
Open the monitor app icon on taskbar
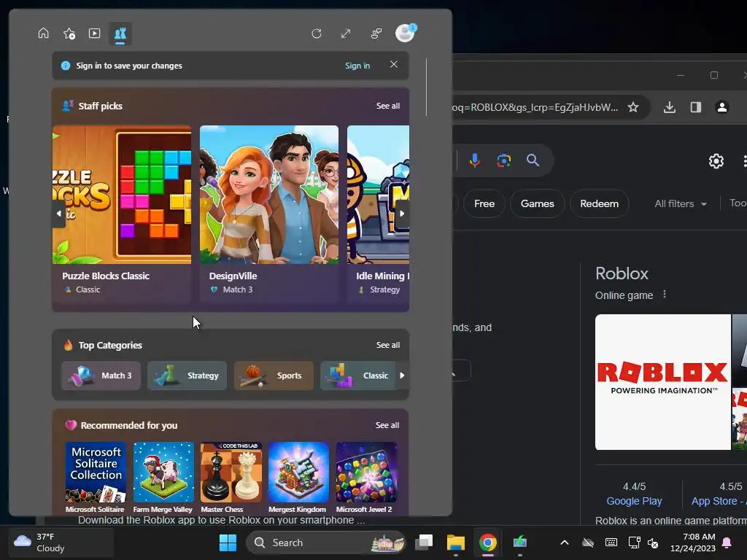click(x=519, y=542)
